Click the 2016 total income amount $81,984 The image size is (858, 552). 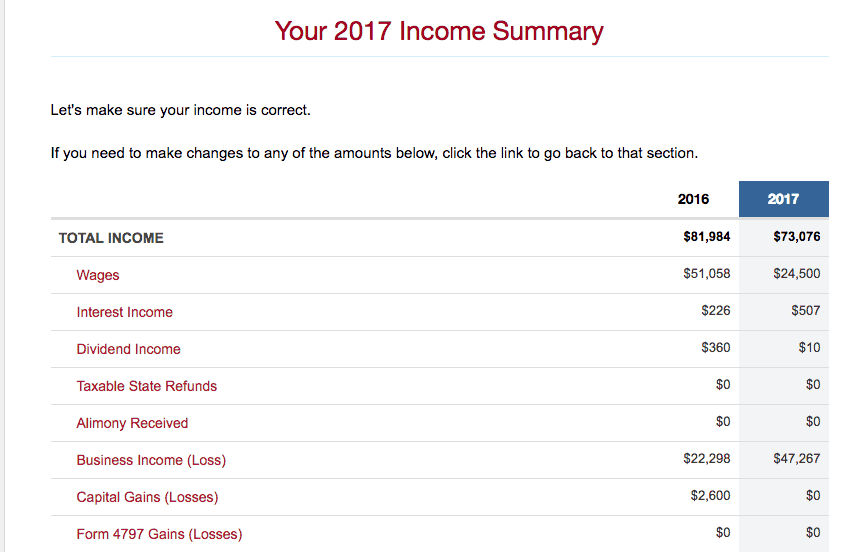pos(706,238)
